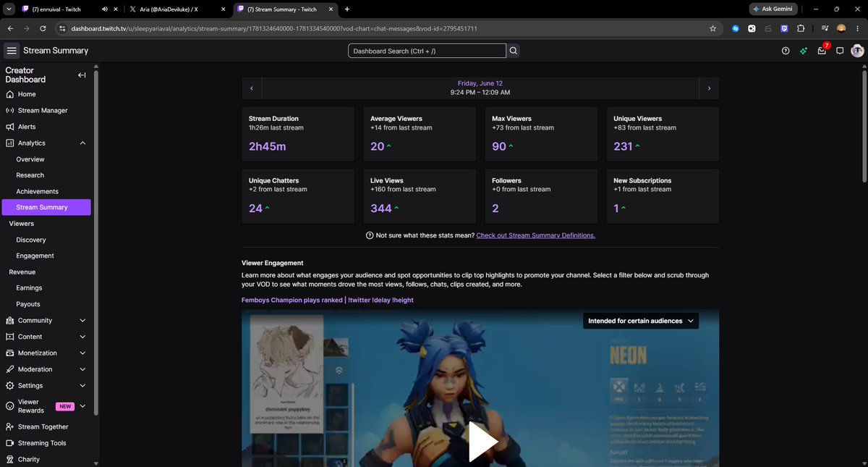Click the browser address bar URL
Screen dimensions: 868x467
[274, 28]
